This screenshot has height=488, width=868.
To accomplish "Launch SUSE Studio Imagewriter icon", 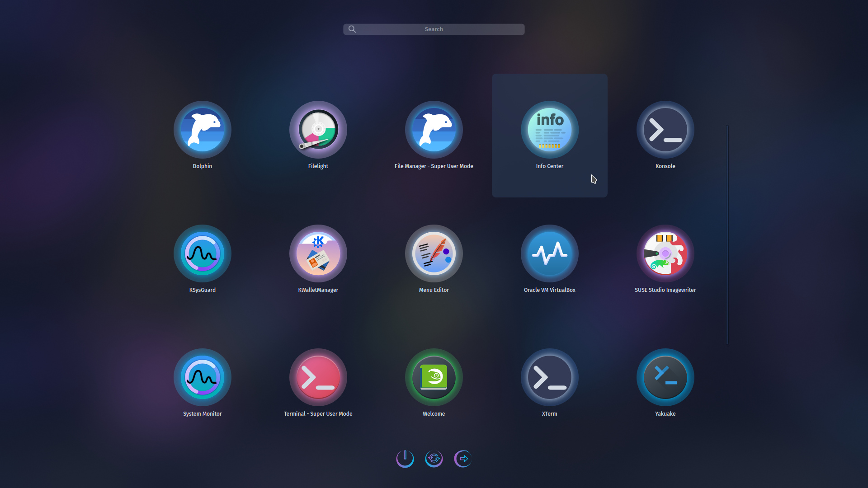I will pyautogui.click(x=665, y=253).
